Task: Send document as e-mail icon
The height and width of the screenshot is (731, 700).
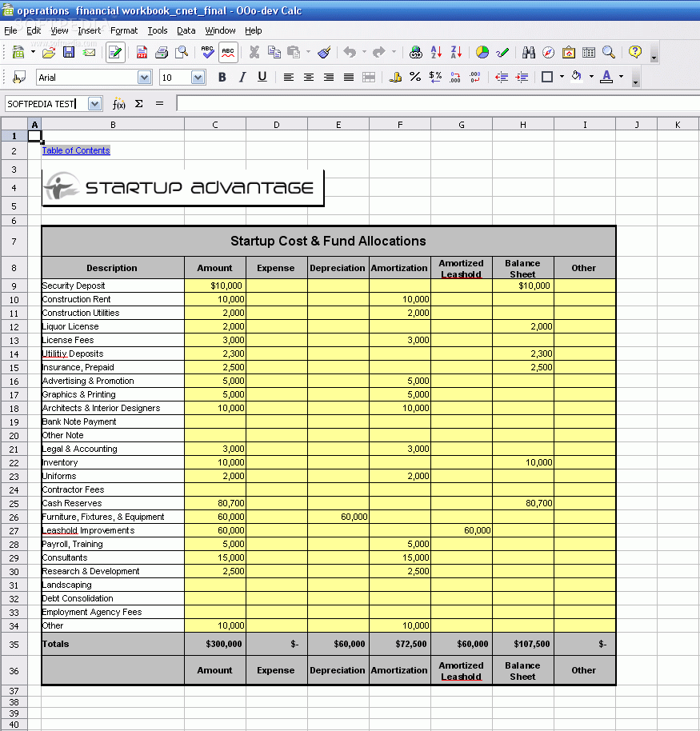Action: [89, 52]
